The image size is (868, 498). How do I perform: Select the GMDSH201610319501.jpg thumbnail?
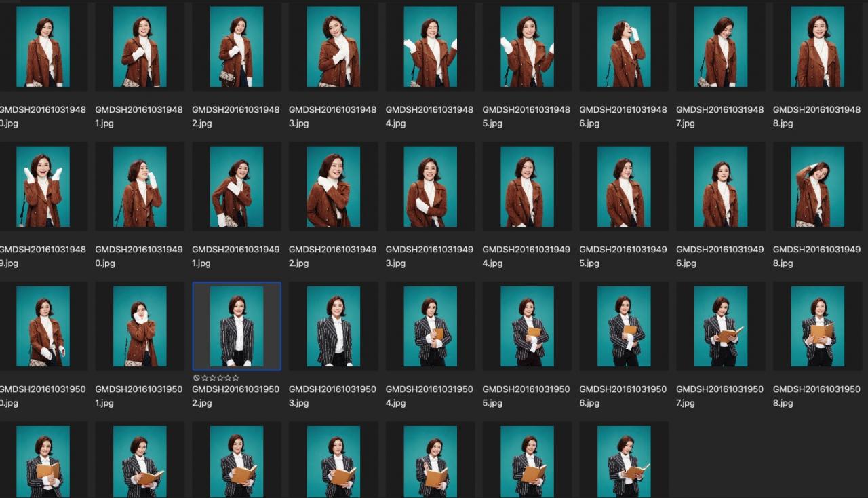tap(140, 326)
